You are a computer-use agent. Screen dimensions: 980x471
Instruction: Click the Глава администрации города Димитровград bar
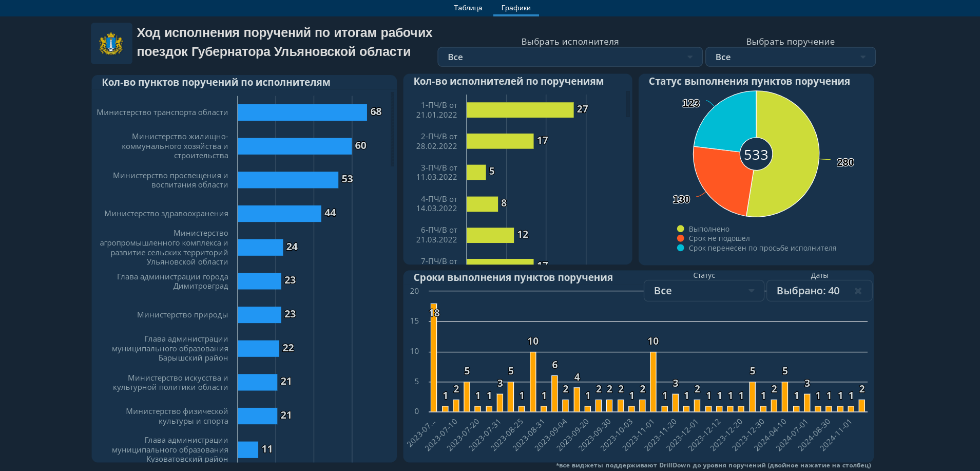(x=259, y=281)
